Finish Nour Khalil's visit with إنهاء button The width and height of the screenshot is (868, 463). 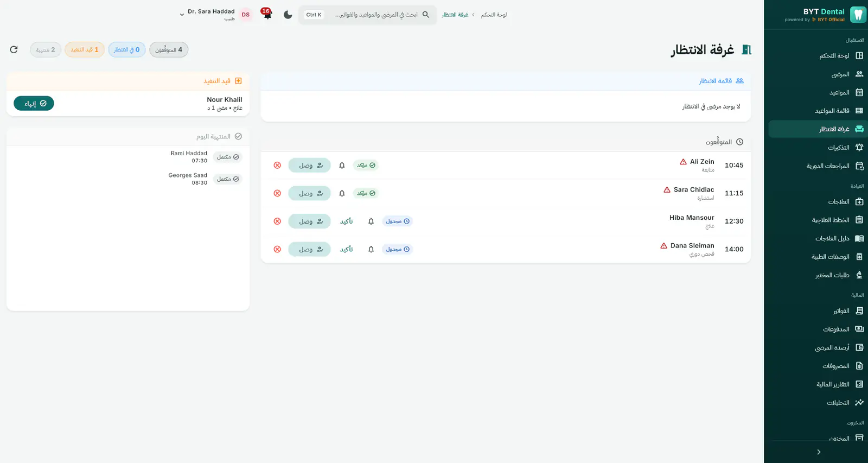point(34,103)
